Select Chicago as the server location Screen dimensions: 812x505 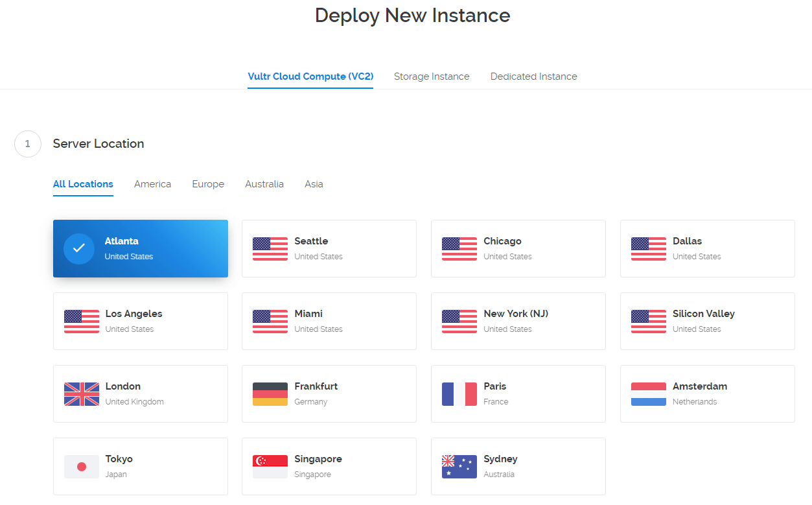(518, 249)
